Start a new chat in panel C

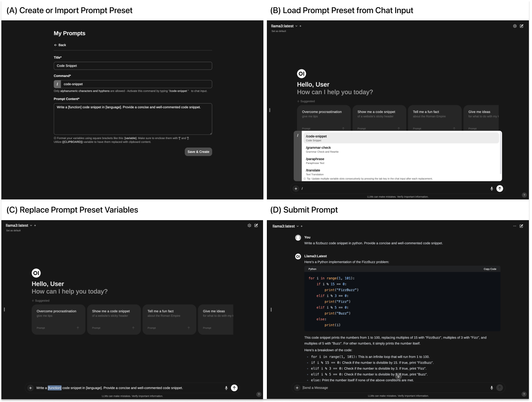click(256, 226)
